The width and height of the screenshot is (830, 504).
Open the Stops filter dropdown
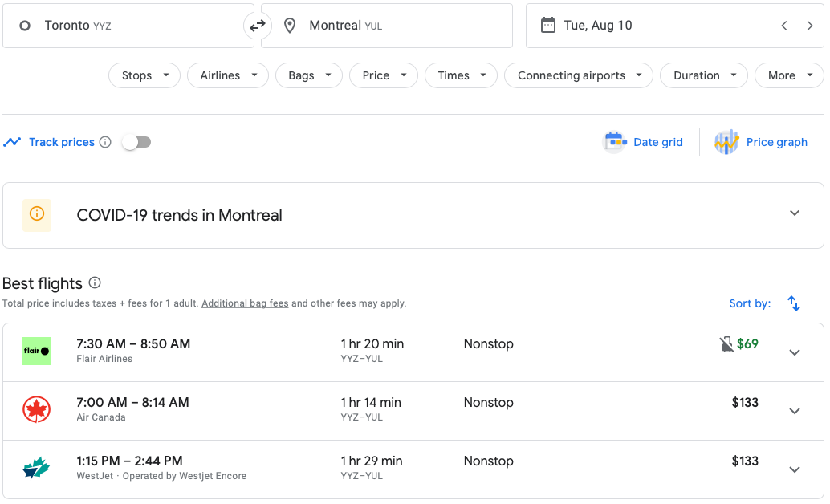[144, 75]
